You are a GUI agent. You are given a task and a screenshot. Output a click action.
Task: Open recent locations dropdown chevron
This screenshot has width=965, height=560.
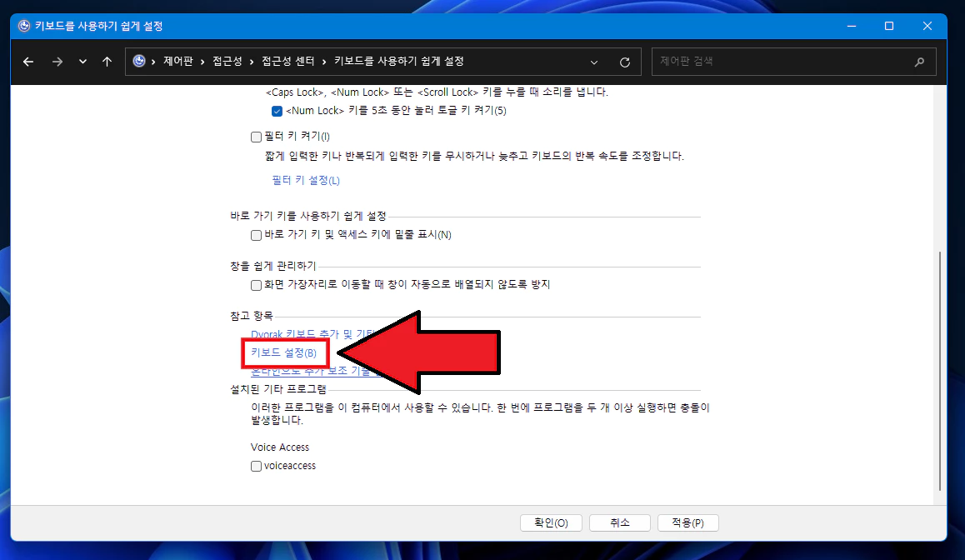[82, 62]
